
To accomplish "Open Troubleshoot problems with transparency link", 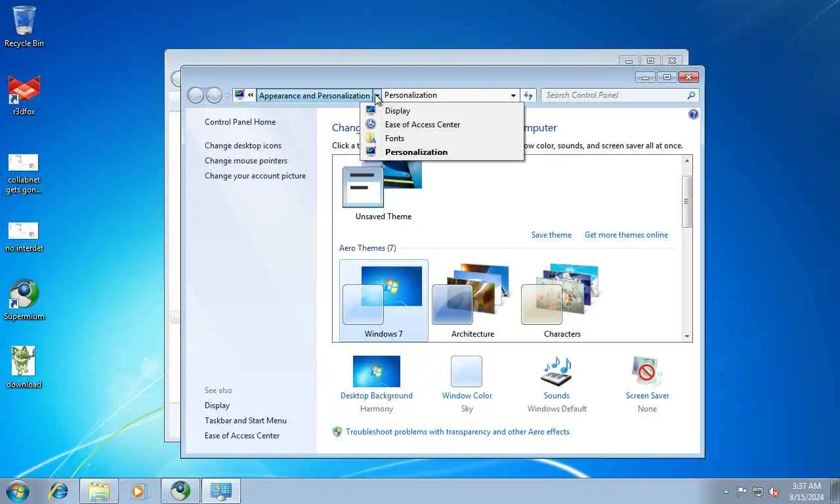I will pos(457,432).
